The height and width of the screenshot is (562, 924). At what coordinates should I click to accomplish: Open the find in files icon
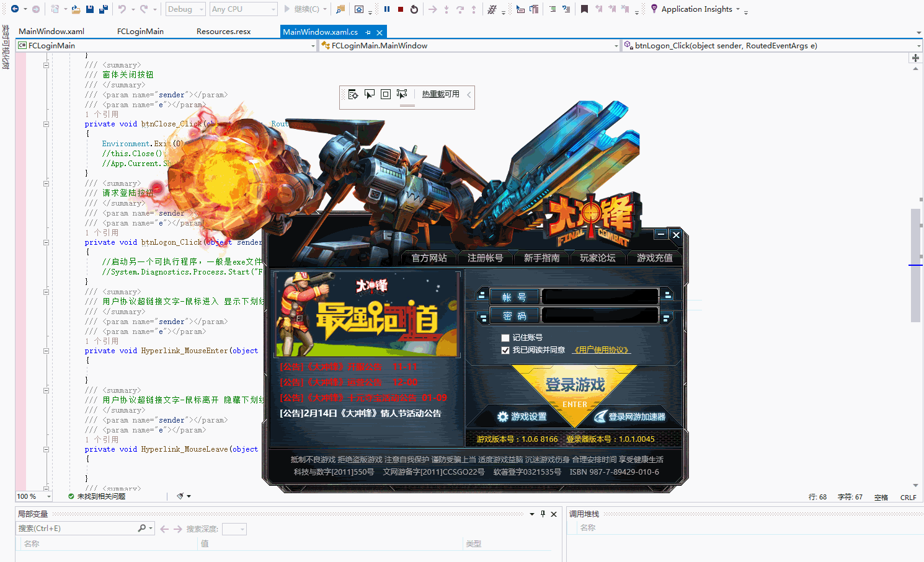[340, 9]
